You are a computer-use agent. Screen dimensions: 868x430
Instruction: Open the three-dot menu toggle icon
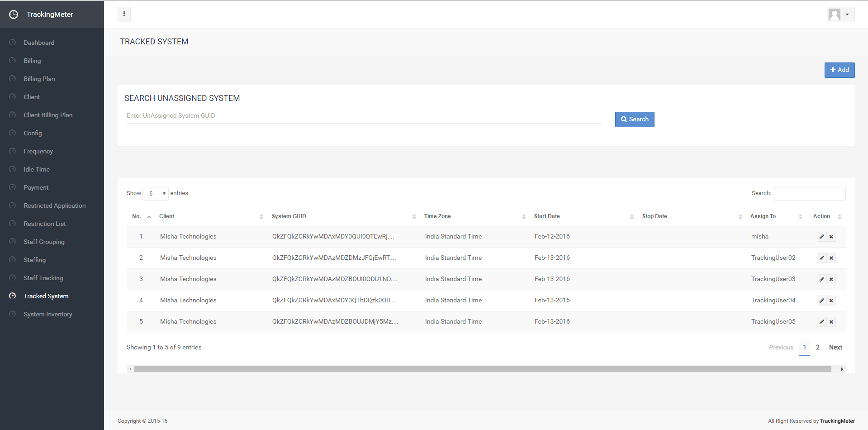pos(124,14)
